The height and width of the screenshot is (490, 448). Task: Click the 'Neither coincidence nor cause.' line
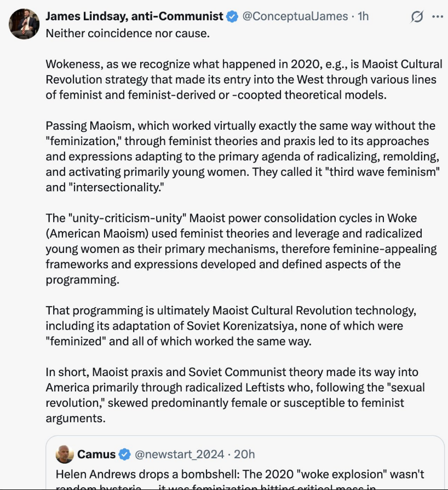(x=128, y=33)
